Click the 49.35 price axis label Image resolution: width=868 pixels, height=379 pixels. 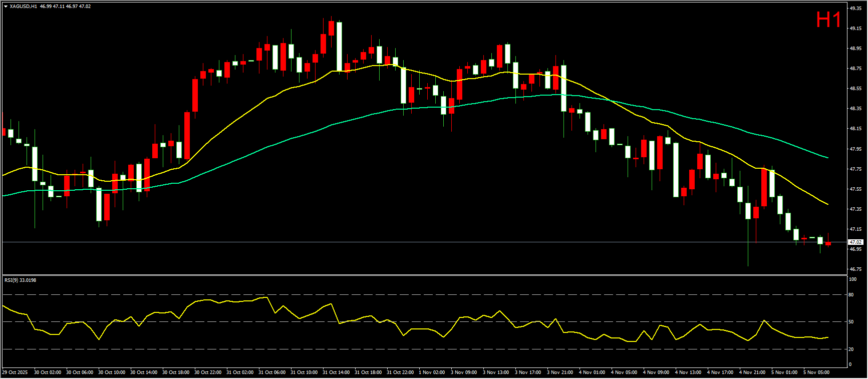(855, 9)
